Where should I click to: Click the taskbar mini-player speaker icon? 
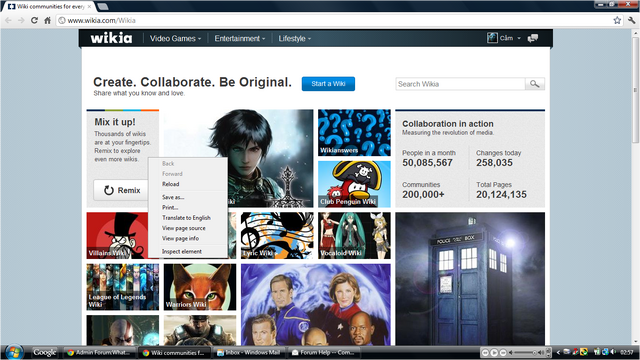(541, 352)
